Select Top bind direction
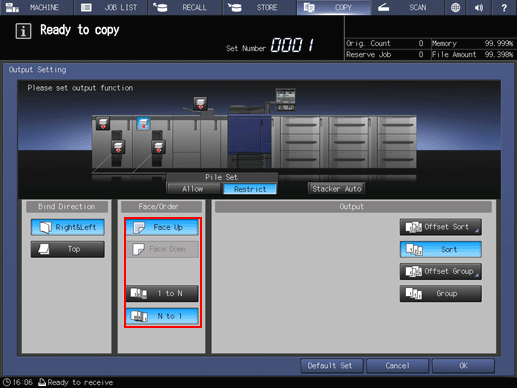The width and height of the screenshot is (517, 388). [x=68, y=249]
